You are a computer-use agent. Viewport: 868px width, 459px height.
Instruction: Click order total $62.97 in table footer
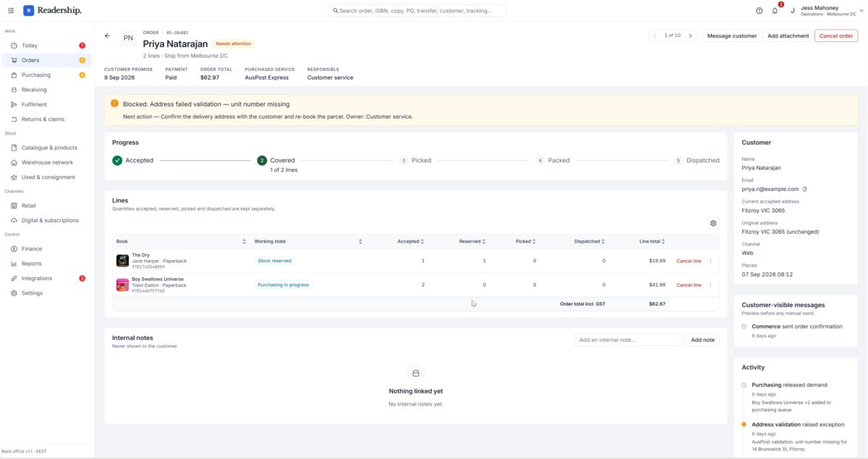pos(657,304)
